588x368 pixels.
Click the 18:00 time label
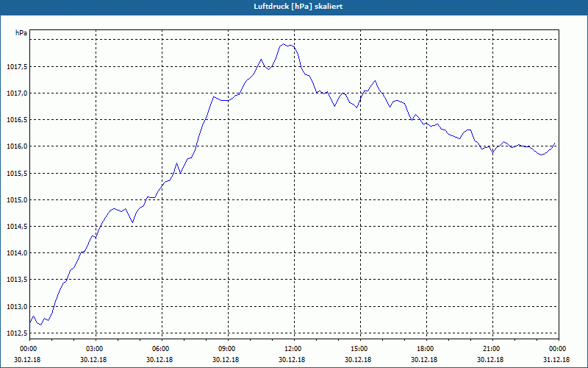tap(424, 349)
